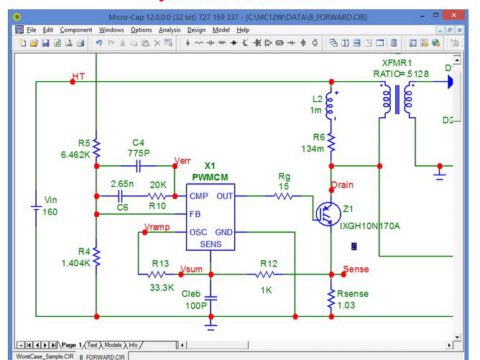480x360 pixels.
Task: Click the globe help toolbar icon
Action: coord(436,43)
